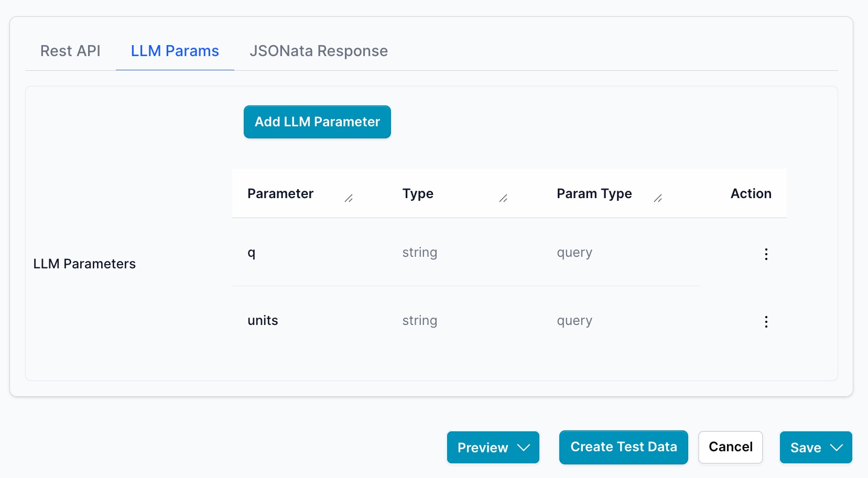
Task: Open the actions menu for parameter q
Action: [x=766, y=254]
